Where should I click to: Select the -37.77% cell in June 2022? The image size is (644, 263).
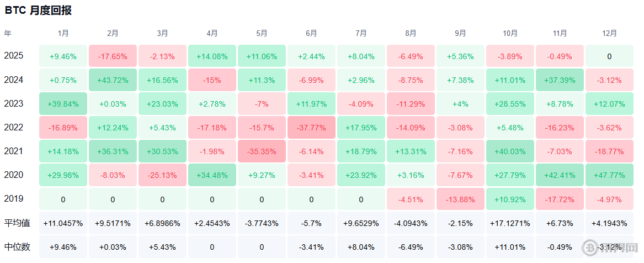pyautogui.click(x=311, y=127)
